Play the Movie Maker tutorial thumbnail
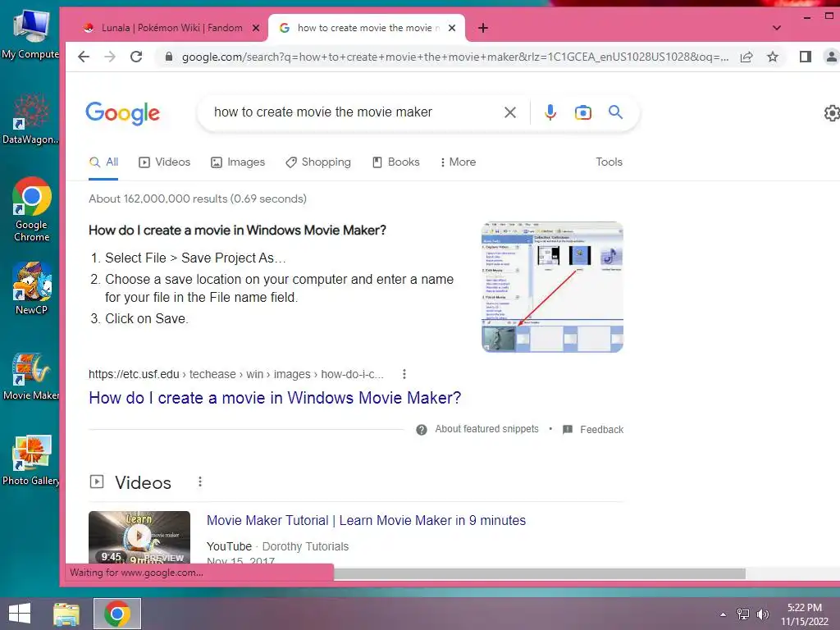Viewport: 840px width, 630px height. pyautogui.click(x=139, y=536)
